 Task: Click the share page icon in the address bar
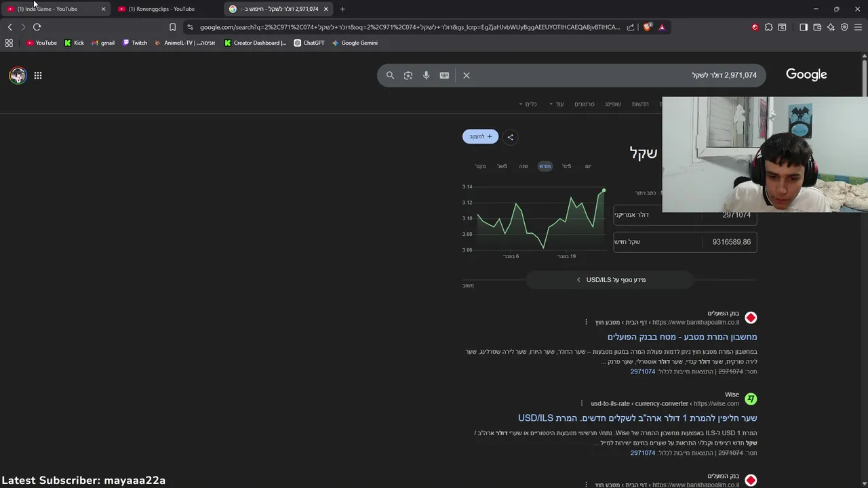(631, 27)
